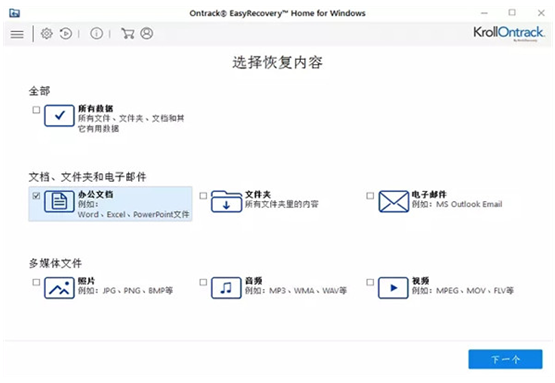The height and width of the screenshot is (383, 555).
Task: Enable the 照片 checkbox
Action: (36, 282)
